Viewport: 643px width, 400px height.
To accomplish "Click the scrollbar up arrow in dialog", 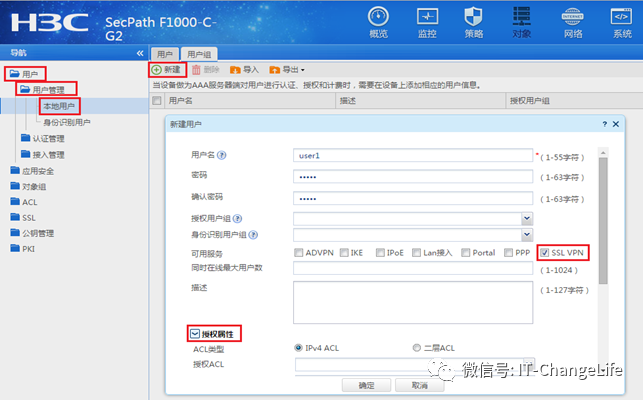I will 603,153.
